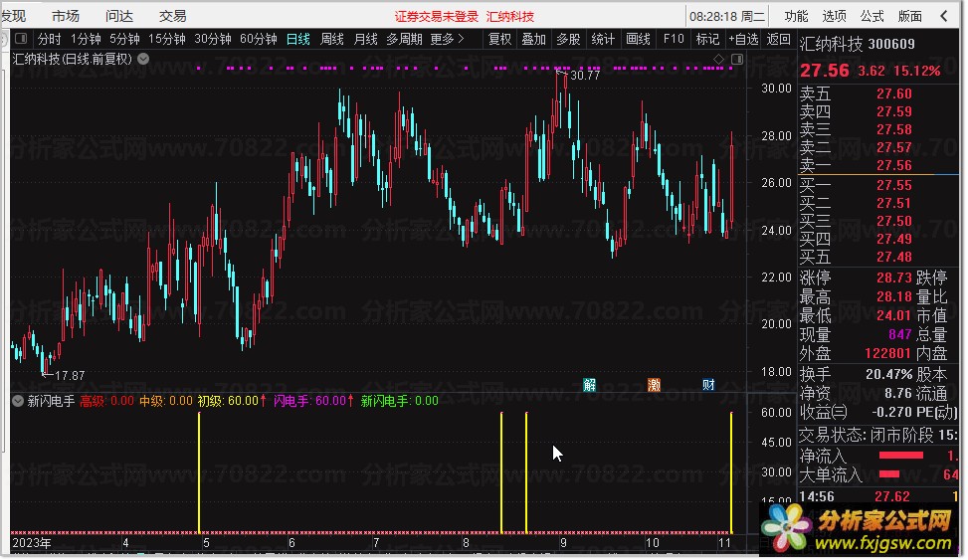Viewport: 968px width, 560px height.
Task: Open 多周期 multi-period view
Action: click(x=404, y=40)
